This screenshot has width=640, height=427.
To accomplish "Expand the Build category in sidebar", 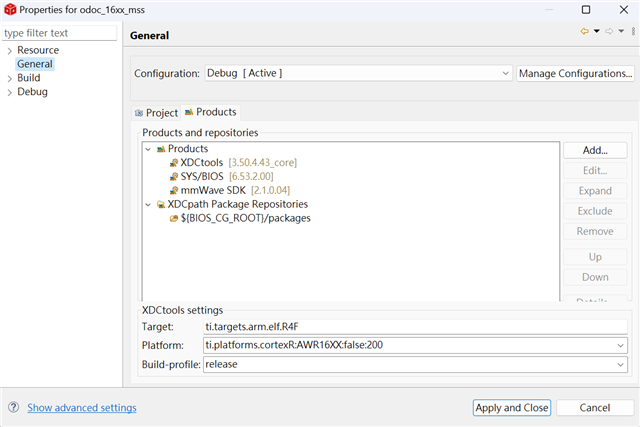I will coord(9,78).
